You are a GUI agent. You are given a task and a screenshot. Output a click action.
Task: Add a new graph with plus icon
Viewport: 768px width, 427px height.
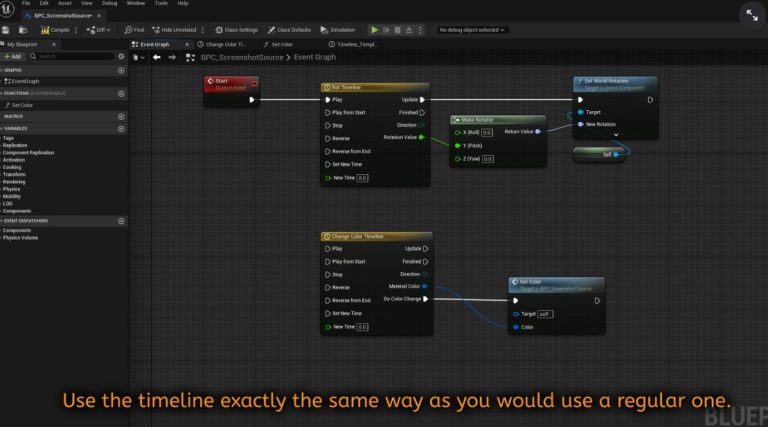tap(121, 71)
